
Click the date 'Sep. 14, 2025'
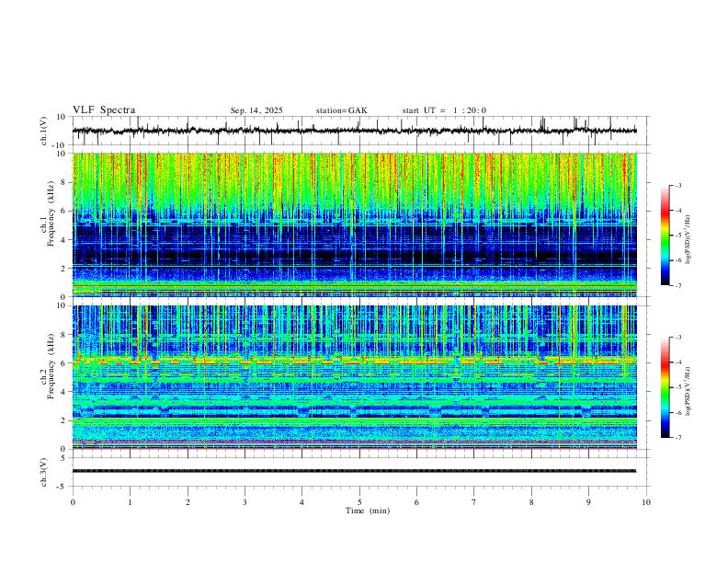[x=256, y=110]
